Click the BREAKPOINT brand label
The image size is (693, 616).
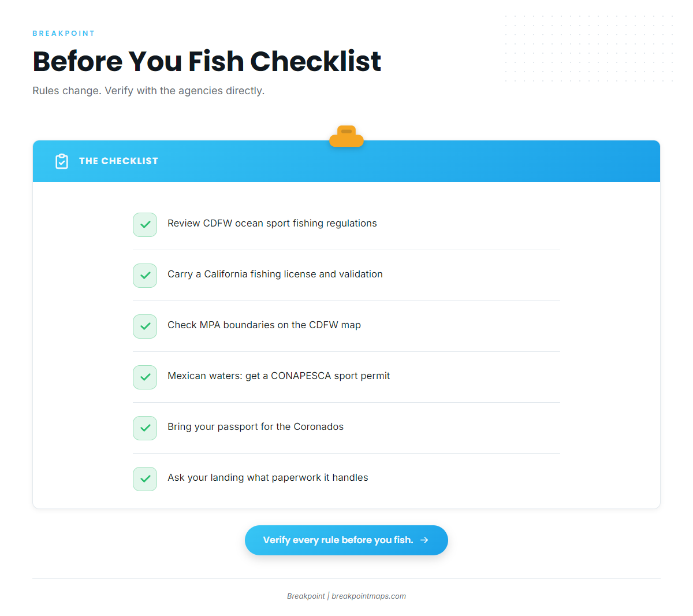(x=64, y=34)
